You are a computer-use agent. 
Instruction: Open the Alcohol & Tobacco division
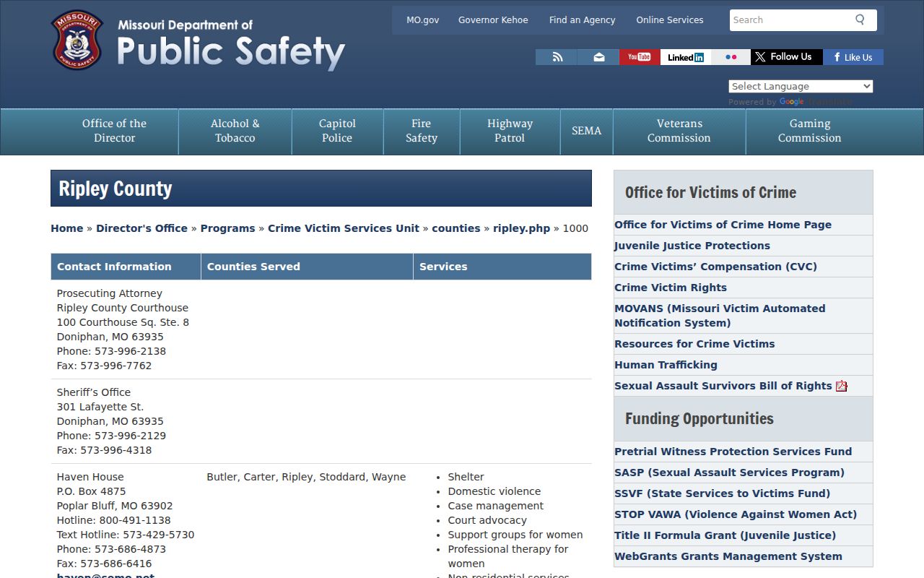235,131
